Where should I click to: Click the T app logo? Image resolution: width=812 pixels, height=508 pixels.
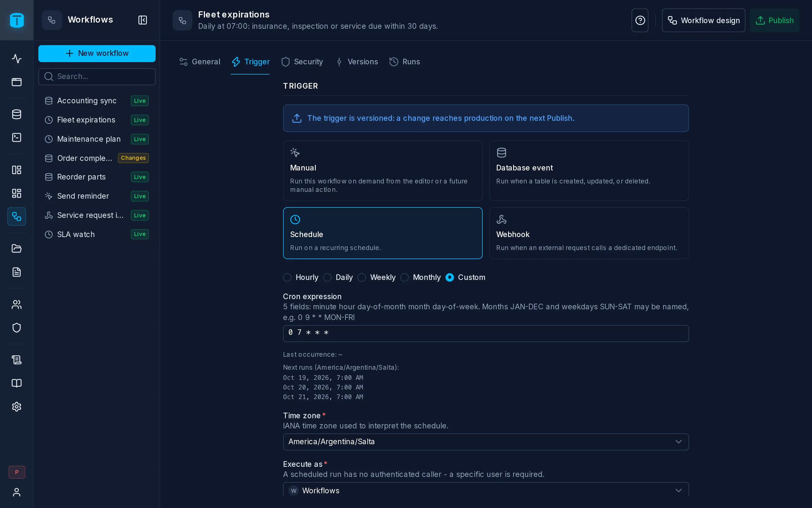point(17,20)
